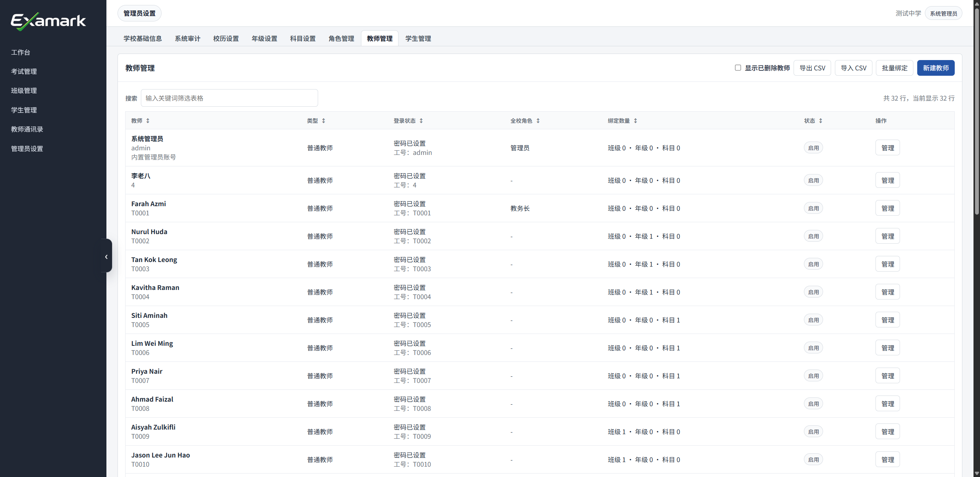Open 班级管理 in the sidebar
Image resolution: width=980 pixels, height=477 pixels.
click(24, 91)
